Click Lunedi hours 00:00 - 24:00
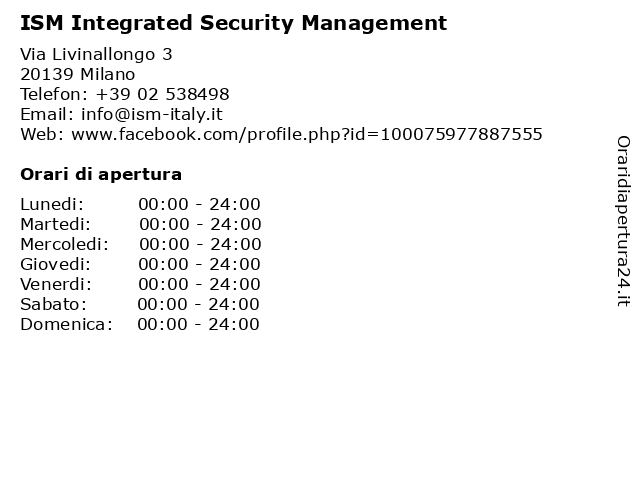640x480 pixels. (x=199, y=204)
